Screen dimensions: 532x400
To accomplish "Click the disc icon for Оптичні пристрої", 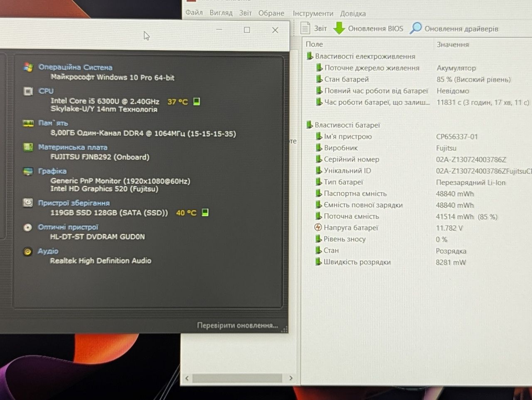I will [x=28, y=227].
